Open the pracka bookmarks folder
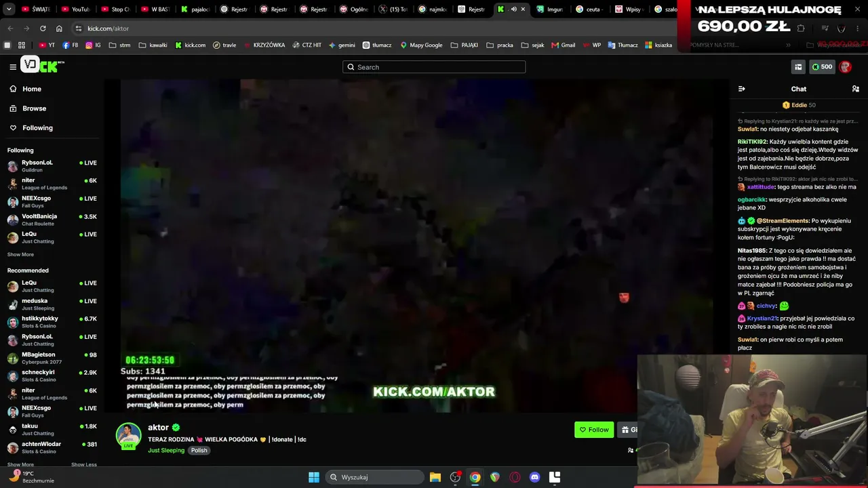Viewport: 868px width, 488px height. click(500, 45)
